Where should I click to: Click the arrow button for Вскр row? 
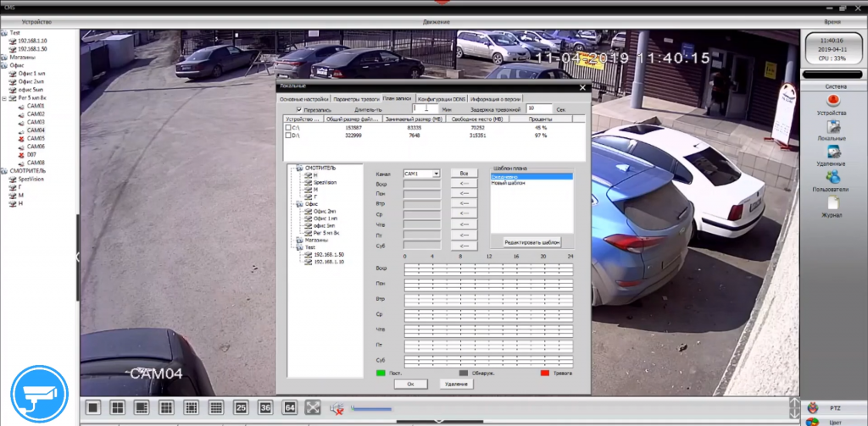pos(464,184)
